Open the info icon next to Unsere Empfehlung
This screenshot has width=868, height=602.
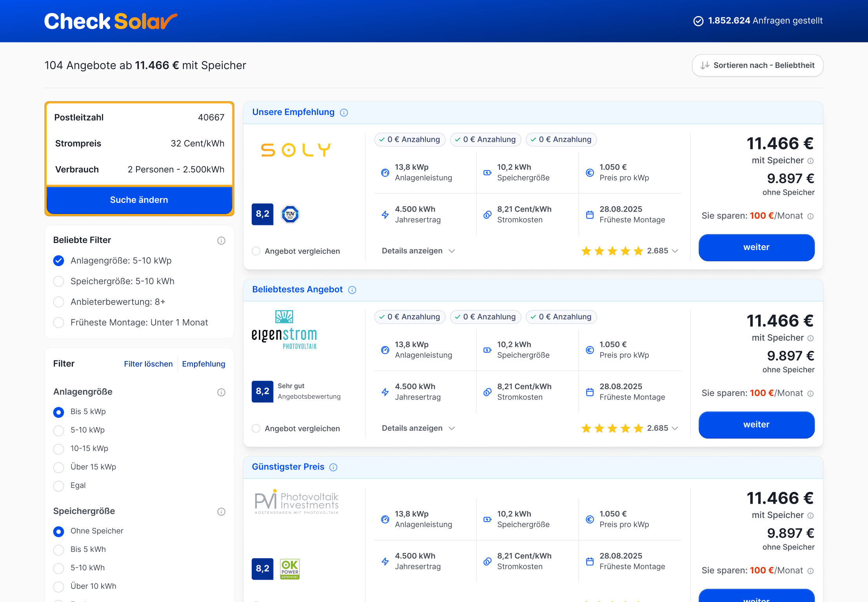pyautogui.click(x=344, y=112)
